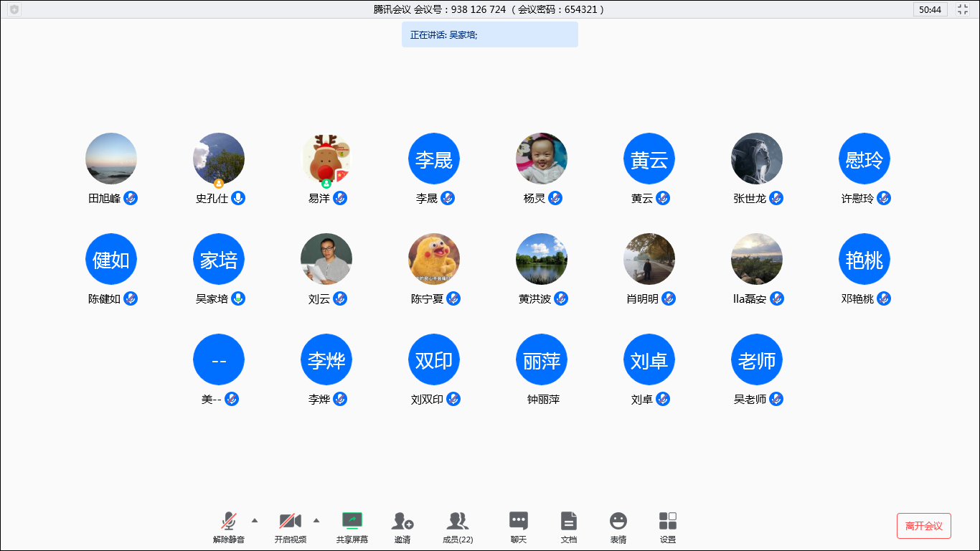
Task: Open the Emoji (表情) icon
Action: 618,522
